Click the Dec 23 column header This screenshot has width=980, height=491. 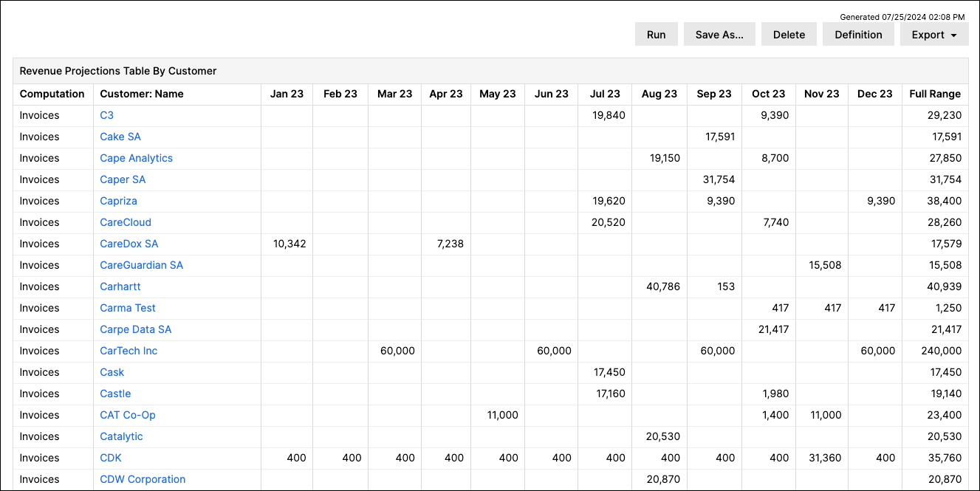875,94
